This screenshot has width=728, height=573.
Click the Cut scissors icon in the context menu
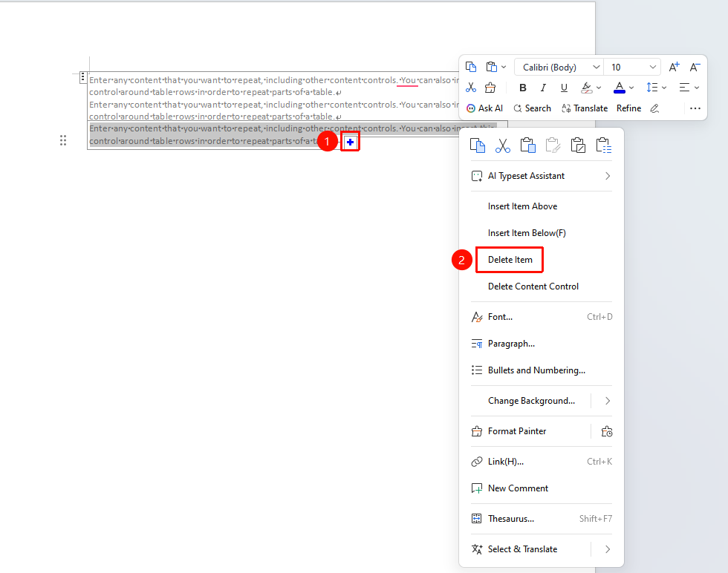pyautogui.click(x=502, y=145)
